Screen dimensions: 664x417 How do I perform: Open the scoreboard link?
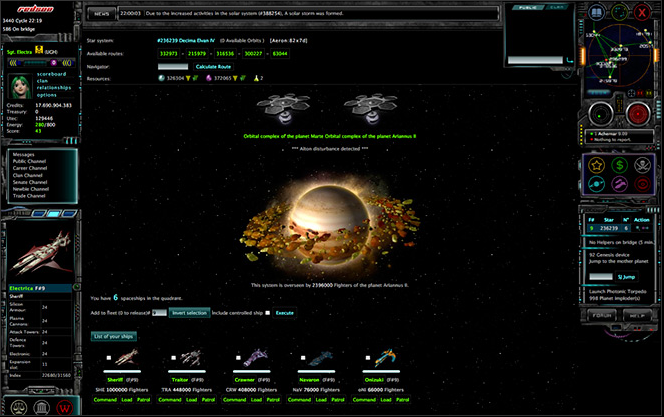point(52,74)
